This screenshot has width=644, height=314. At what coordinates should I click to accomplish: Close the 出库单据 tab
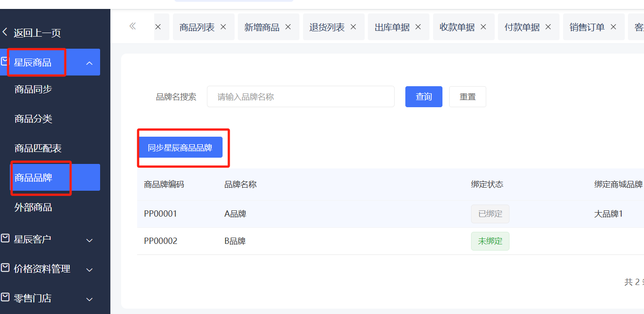coord(418,27)
